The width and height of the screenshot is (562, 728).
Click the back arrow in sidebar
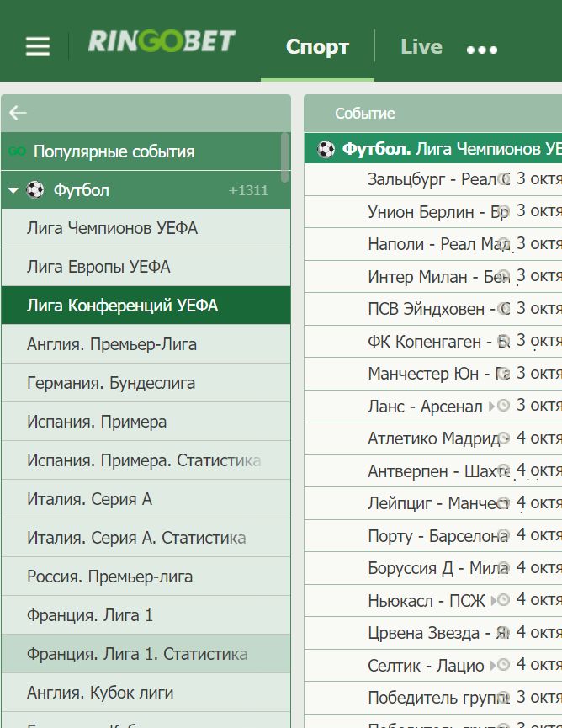point(18,113)
